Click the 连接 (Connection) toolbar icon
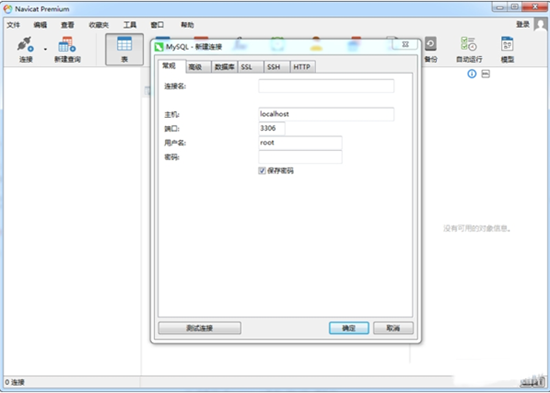This screenshot has height=393, width=550. click(26, 49)
